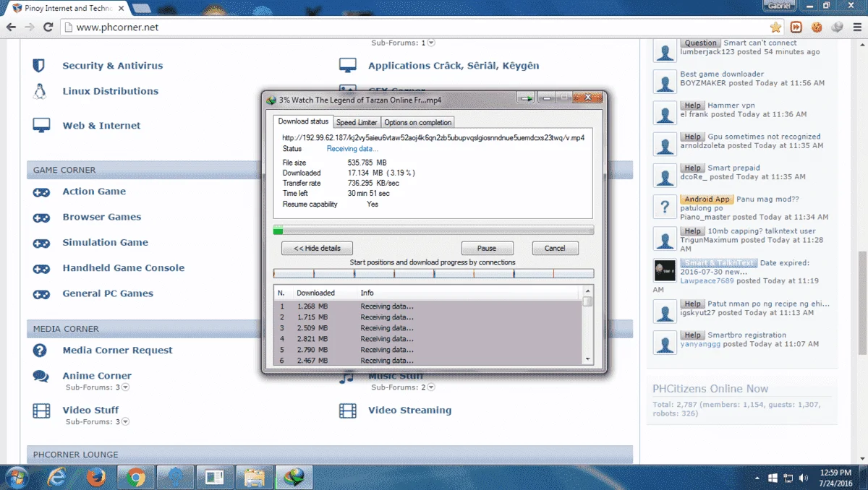The width and height of the screenshot is (868, 490).
Task: Click the Video Stuff film strip icon
Action: (x=41, y=411)
